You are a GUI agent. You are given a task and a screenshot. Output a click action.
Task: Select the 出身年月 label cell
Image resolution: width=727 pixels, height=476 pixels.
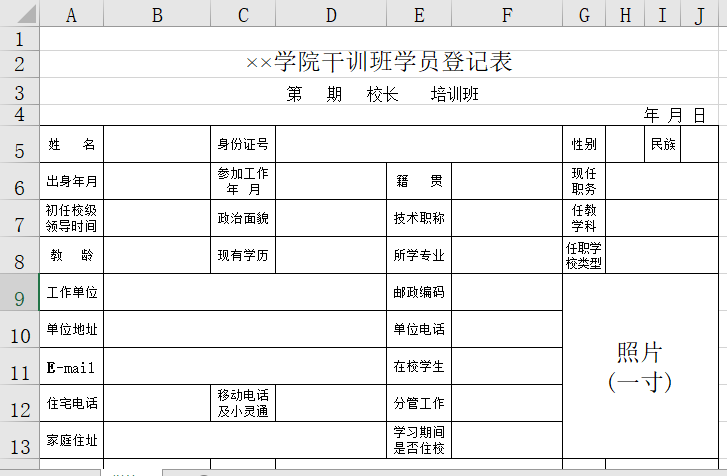(72, 181)
